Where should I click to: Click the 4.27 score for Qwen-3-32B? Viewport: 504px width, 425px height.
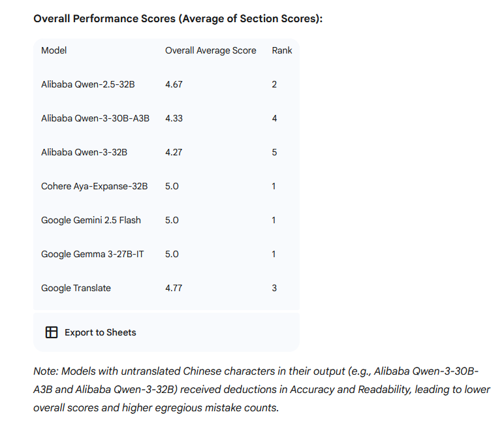tap(174, 152)
